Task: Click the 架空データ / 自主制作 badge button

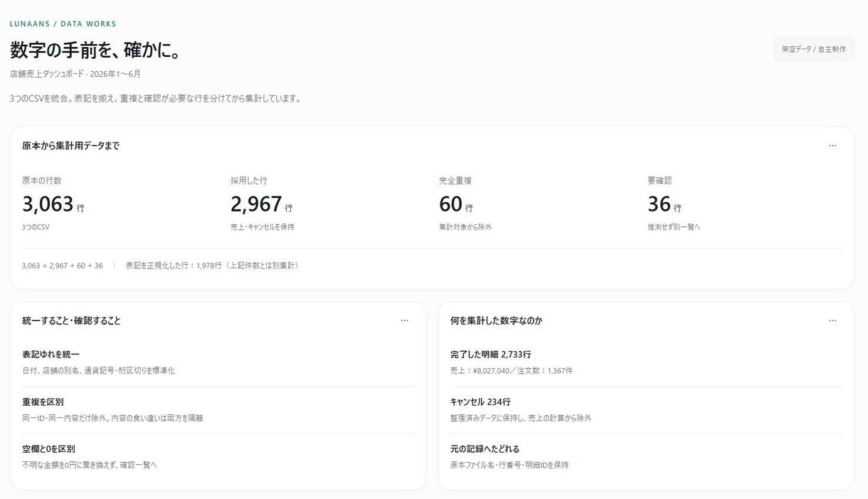Action: point(813,49)
